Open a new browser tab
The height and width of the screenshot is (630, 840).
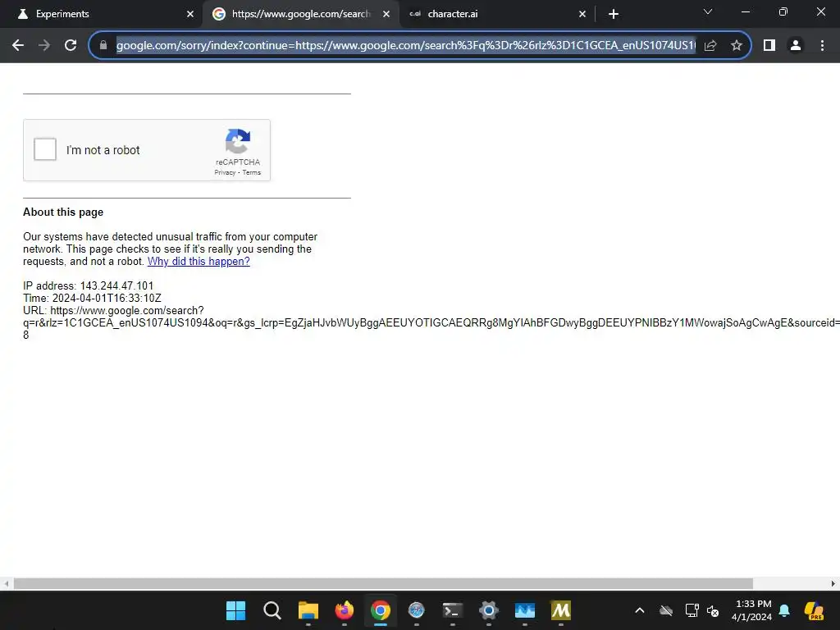click(x=614, y=14)
